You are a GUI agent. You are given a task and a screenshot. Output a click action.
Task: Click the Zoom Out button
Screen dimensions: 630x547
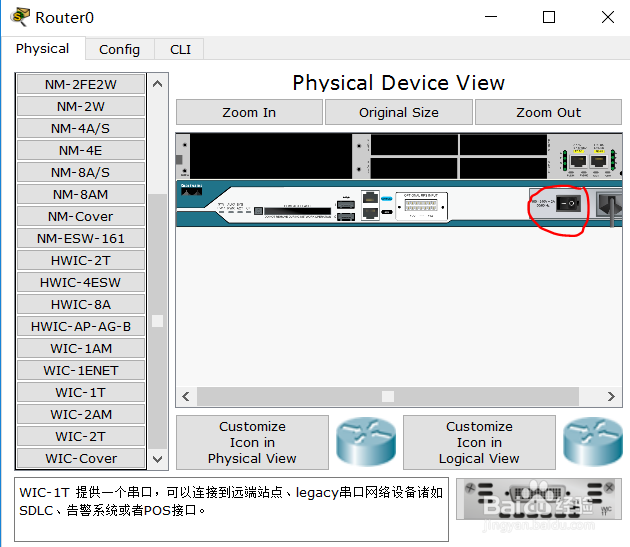(548, 112)
